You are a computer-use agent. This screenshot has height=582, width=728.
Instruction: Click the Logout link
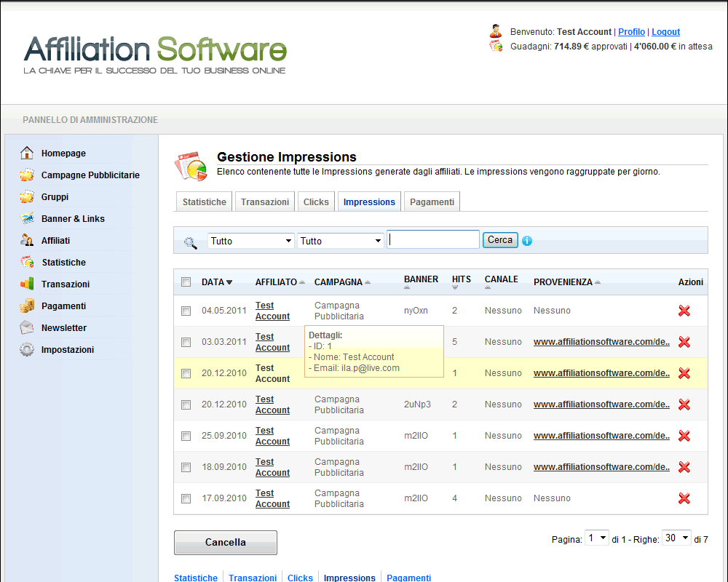665,32
